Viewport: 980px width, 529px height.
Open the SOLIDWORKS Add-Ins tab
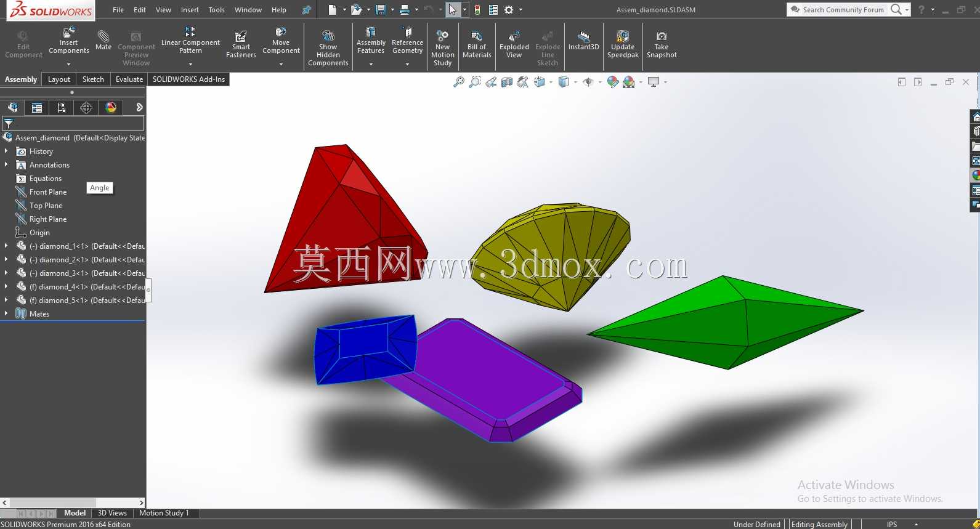(188, 79)
